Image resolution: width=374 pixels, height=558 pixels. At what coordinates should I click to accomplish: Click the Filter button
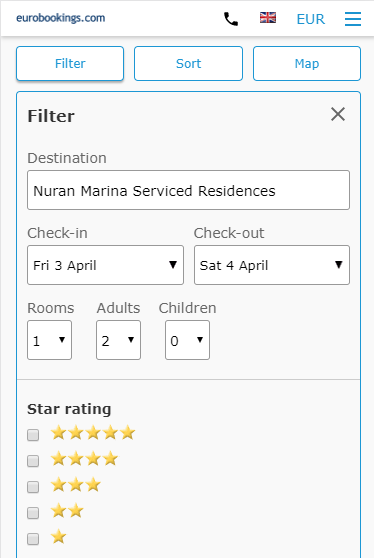point(70,63)
